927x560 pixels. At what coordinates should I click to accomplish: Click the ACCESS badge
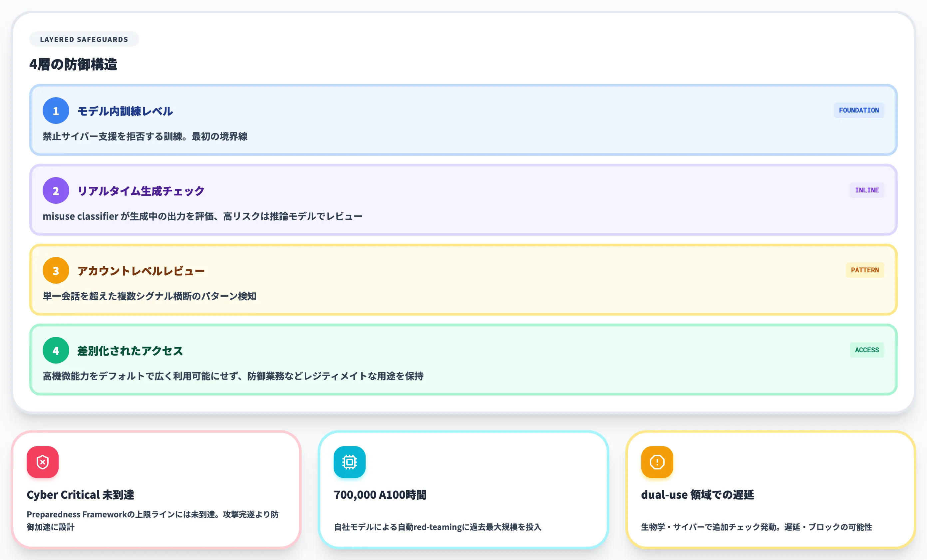[x=867, y=350]
